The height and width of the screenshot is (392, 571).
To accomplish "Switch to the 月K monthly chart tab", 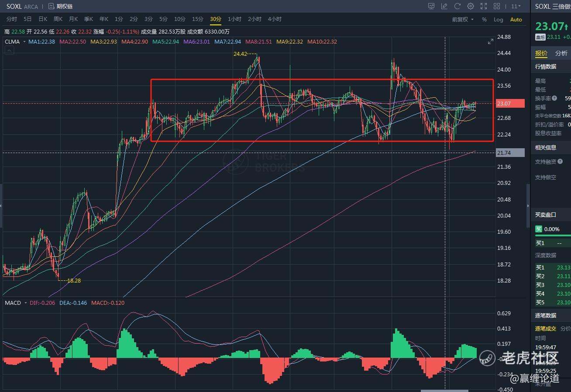I will [73, 19].
